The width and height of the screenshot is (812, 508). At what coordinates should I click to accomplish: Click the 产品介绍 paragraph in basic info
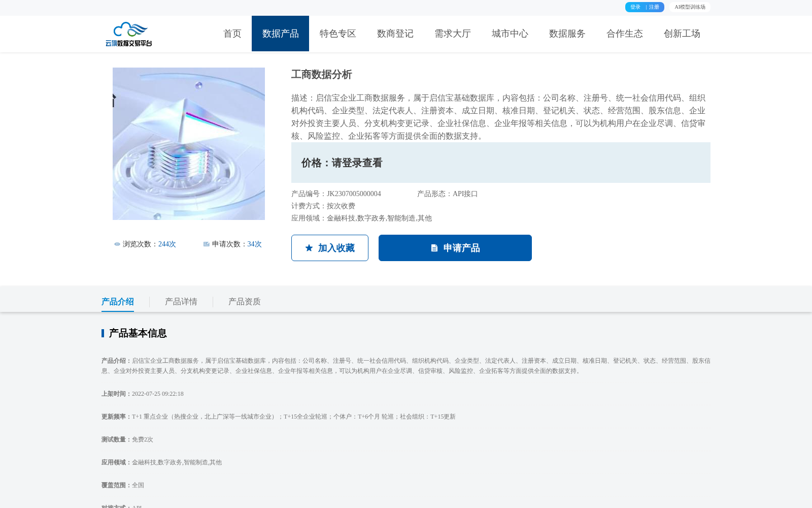406,366
